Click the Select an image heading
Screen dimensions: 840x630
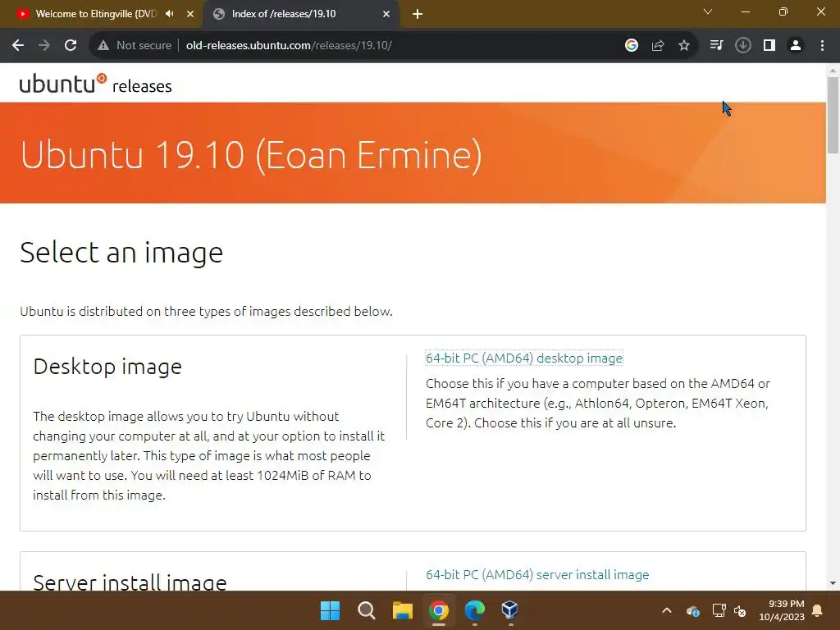click(x=121, y=253)
